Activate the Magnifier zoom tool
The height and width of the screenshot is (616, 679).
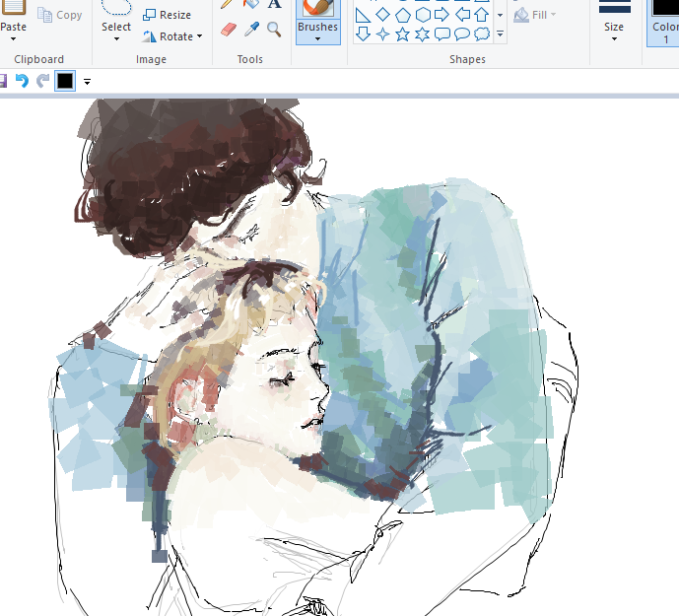[274, 30]
